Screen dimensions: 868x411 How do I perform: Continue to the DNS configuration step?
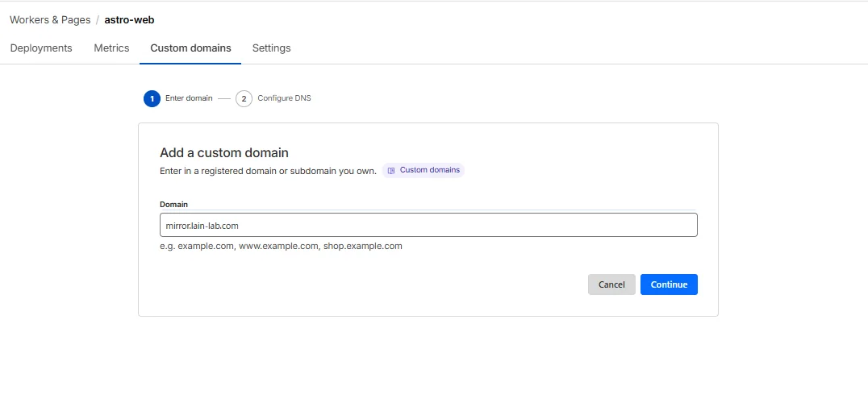pos(669,284)
